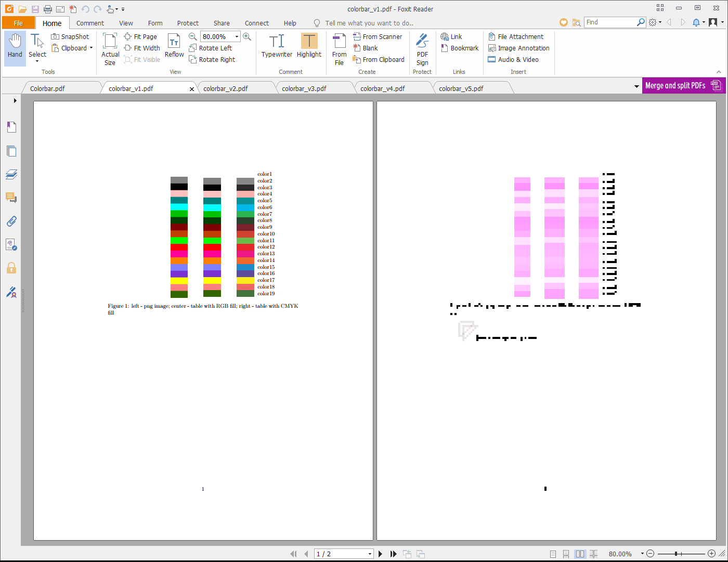Expand the page number dropdown
This screenshot has height=562, width=728.
370,554
